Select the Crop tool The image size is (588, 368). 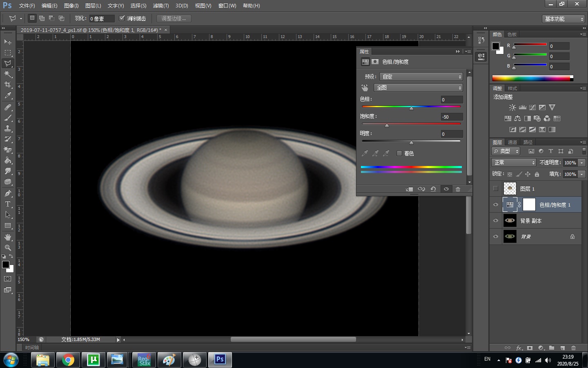point(8,85)
